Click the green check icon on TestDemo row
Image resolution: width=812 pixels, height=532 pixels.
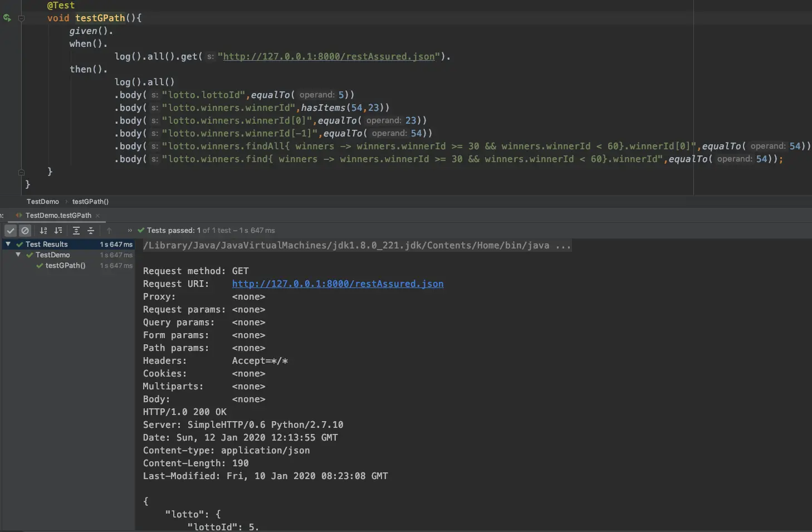pos(30,255)
